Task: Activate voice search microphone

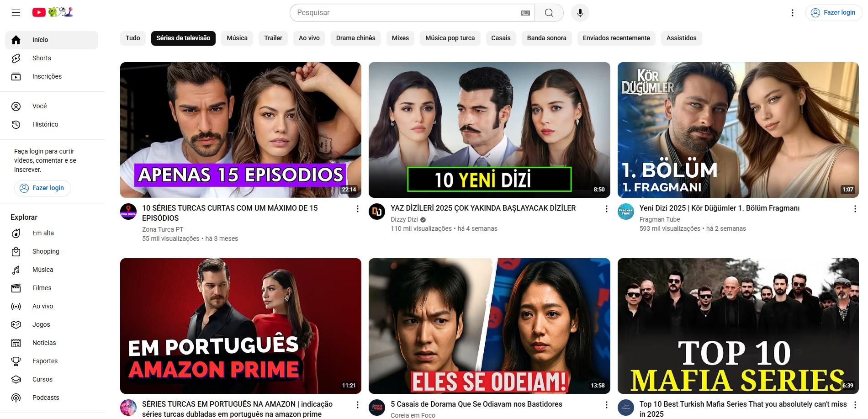Action: (x=580, y=13)
